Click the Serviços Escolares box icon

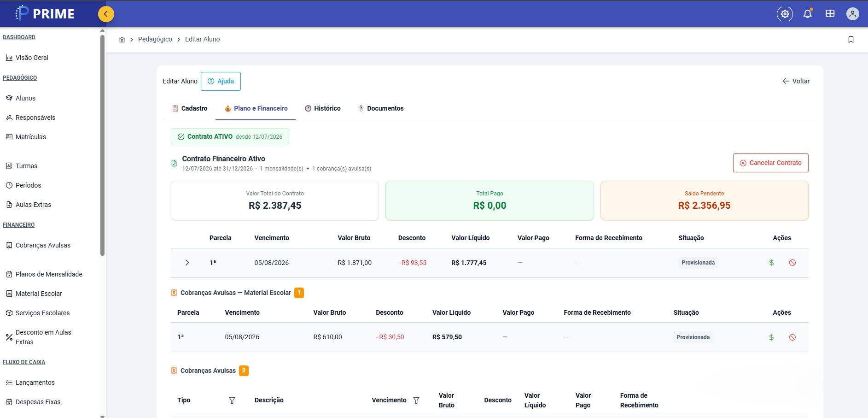[x=9, y=313]
